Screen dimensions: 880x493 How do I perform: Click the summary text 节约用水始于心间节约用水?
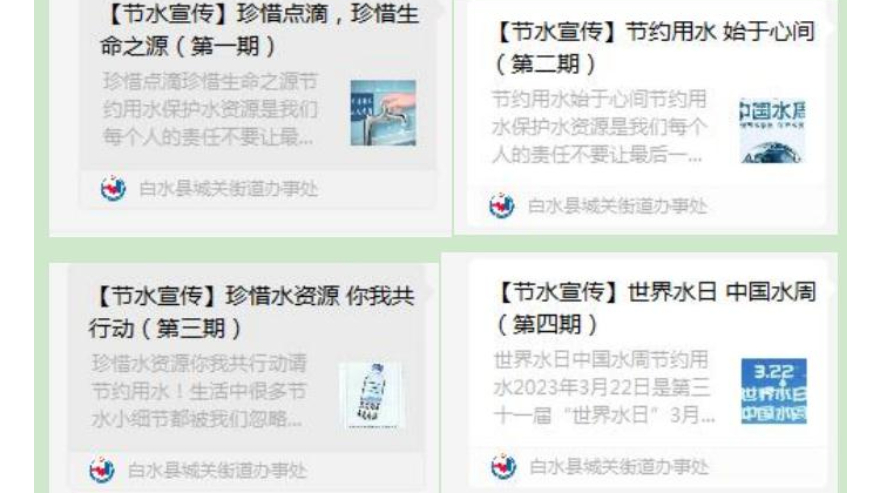pos(599,127)
